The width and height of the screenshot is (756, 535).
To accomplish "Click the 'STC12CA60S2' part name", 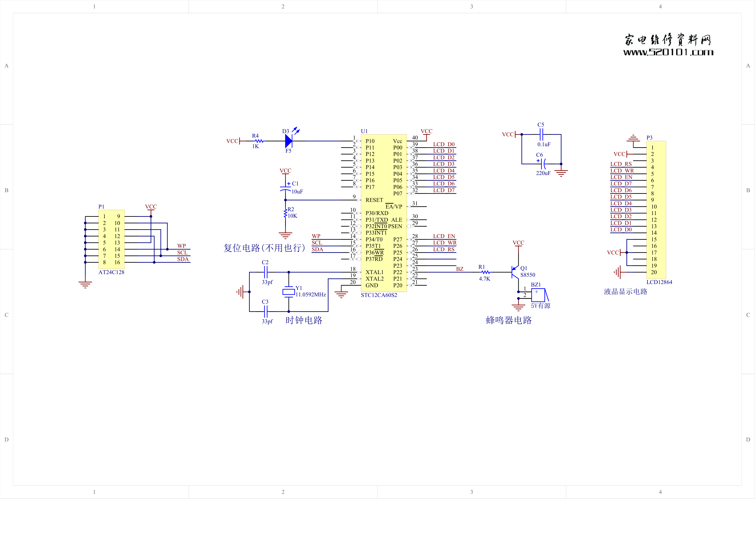I will 379,295.
